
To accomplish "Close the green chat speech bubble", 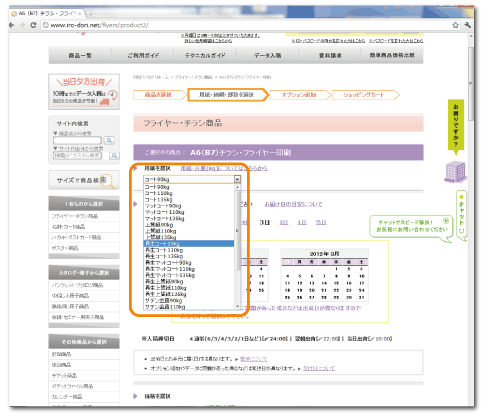I will click(x=446, y=221).
